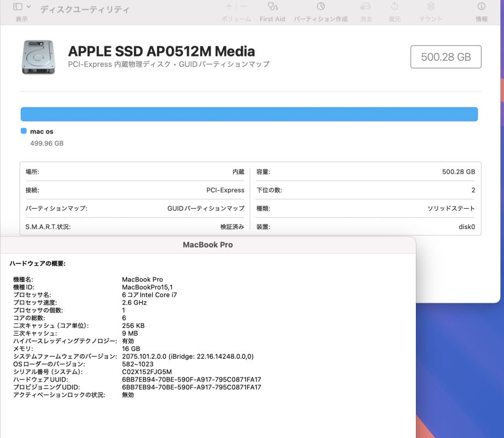The width and height of the screenshot is (504, 438).
Task: Click the sidebar view toggle icon
Action: 18,7
